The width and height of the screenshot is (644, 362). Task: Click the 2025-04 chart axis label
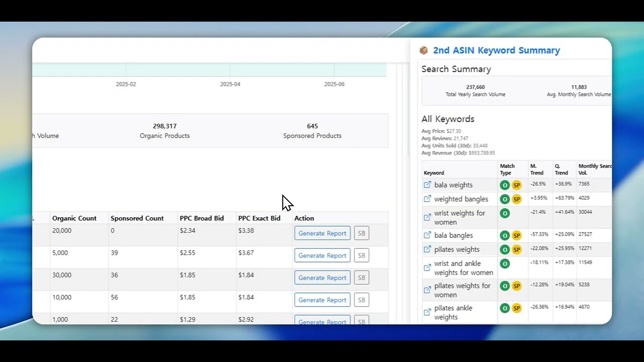click(230, 84)
